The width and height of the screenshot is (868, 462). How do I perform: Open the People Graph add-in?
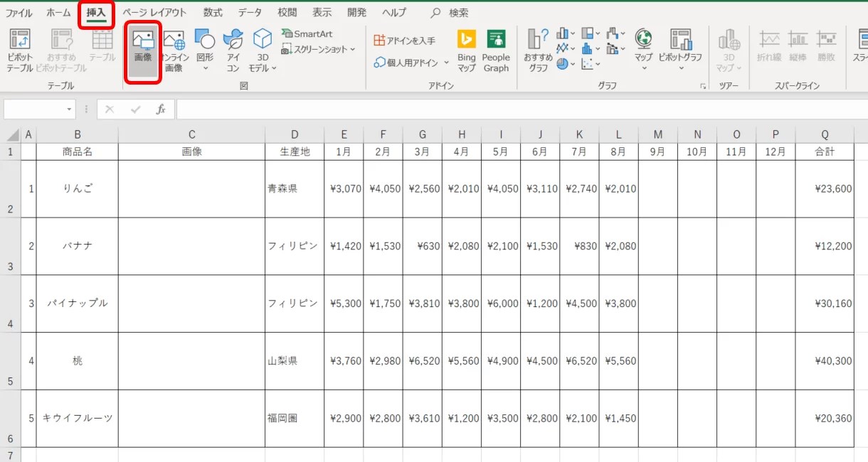point(496,51)
